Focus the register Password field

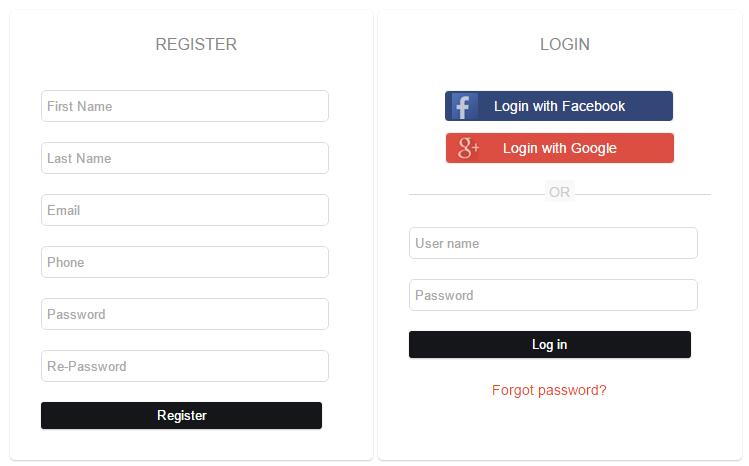point(185,314)
